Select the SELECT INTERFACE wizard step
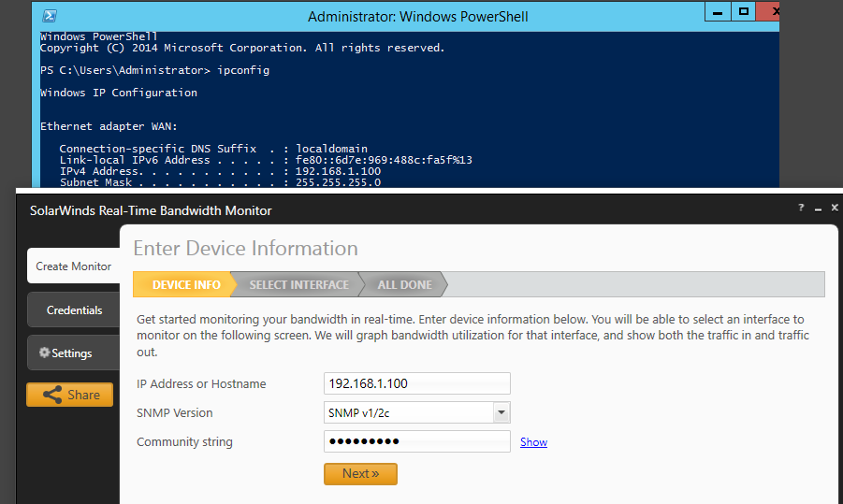The image size is (843, 504). (298, 285)
